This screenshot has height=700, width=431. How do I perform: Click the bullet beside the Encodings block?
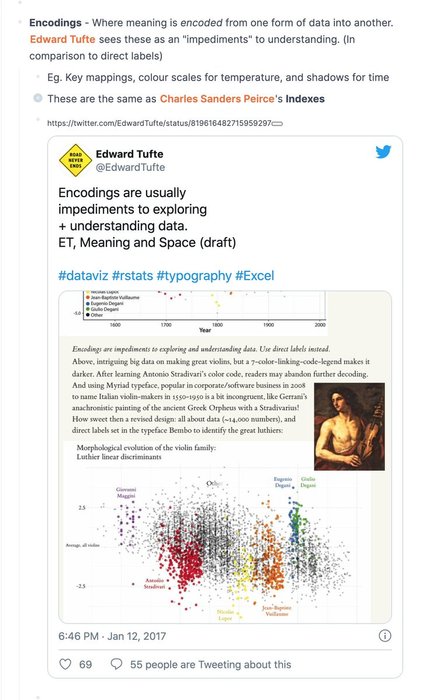click(20, 22)
